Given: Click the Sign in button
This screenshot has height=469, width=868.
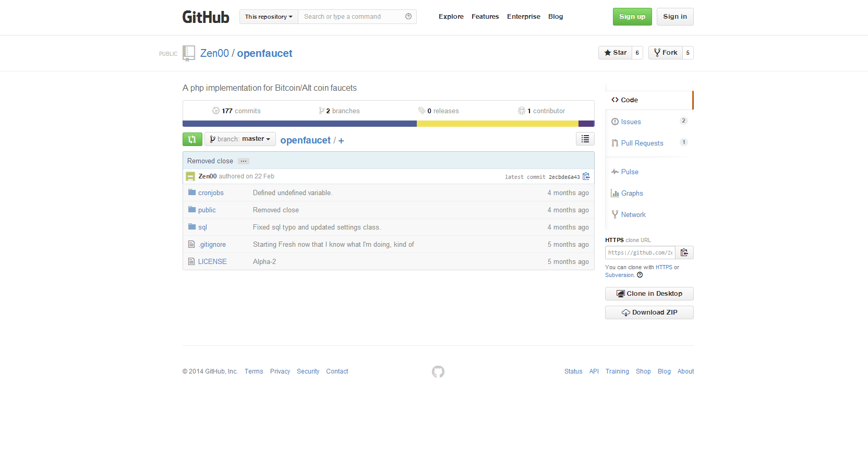Looking at the screenshot, I should (x=675, y=17).
